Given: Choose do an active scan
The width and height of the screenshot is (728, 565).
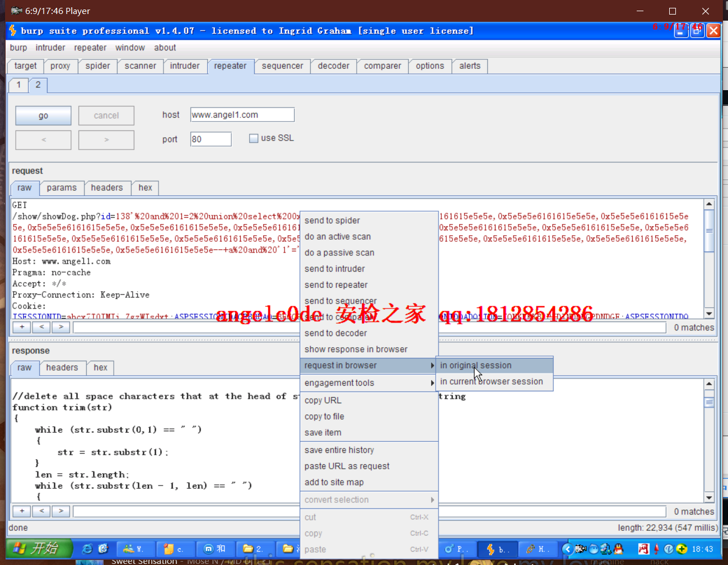Looking at the screenshot, I should 369,237.
